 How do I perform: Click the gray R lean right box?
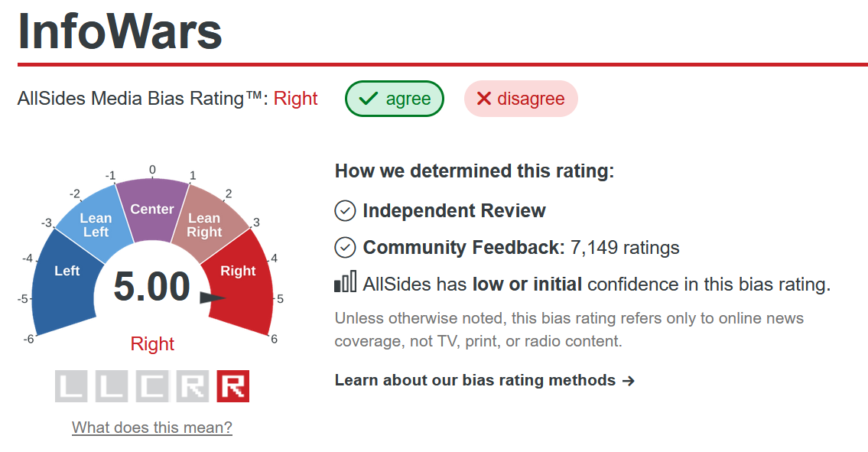click(192, 386)
